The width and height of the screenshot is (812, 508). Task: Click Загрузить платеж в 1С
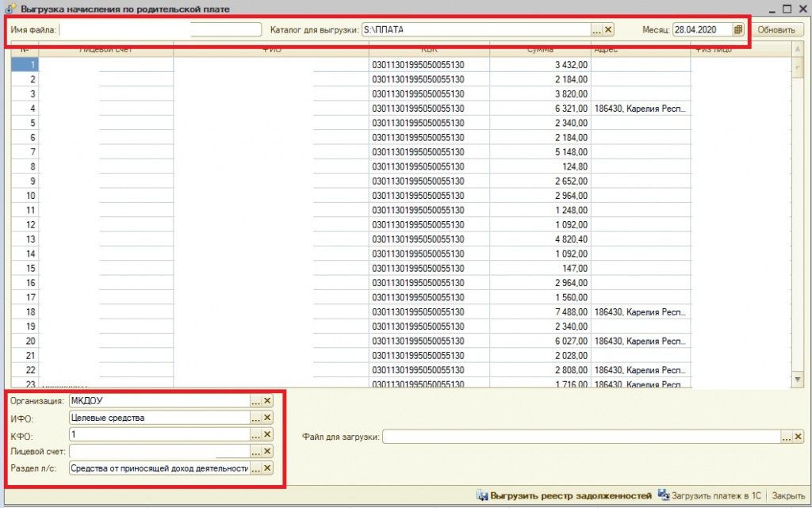coord(710,495)
